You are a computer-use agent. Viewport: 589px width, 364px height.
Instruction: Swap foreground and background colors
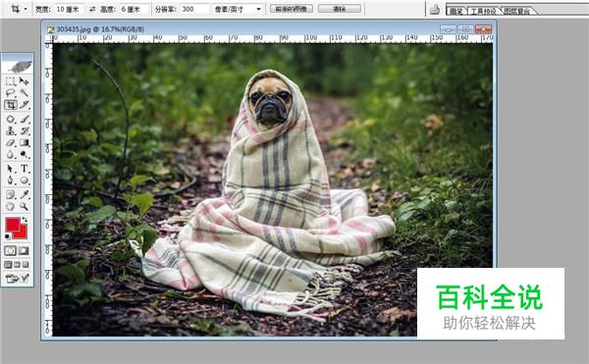25,220
